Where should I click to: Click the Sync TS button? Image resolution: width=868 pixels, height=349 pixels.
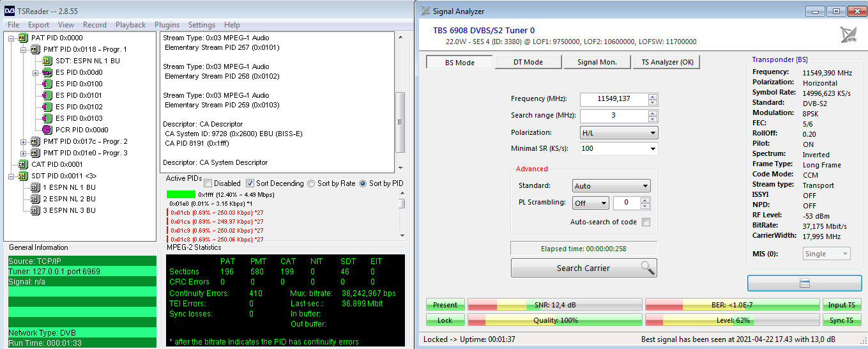coord(841,320)
